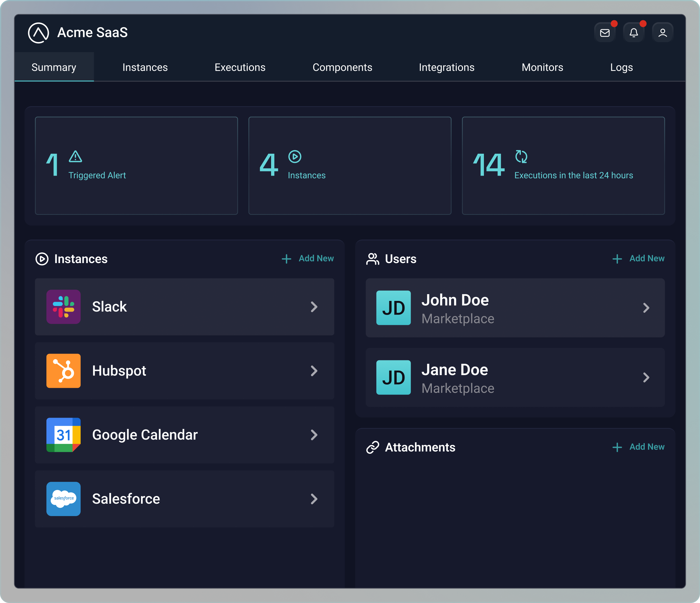Open the Salesforce row chevron
The image size is (700, 603).
click(x=314, y=499)
